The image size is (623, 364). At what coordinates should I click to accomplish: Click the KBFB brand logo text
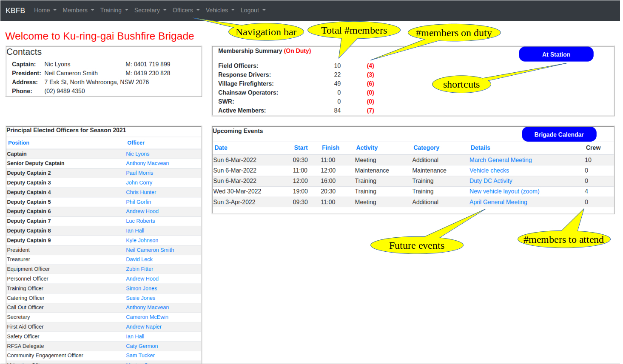[15, 10]
